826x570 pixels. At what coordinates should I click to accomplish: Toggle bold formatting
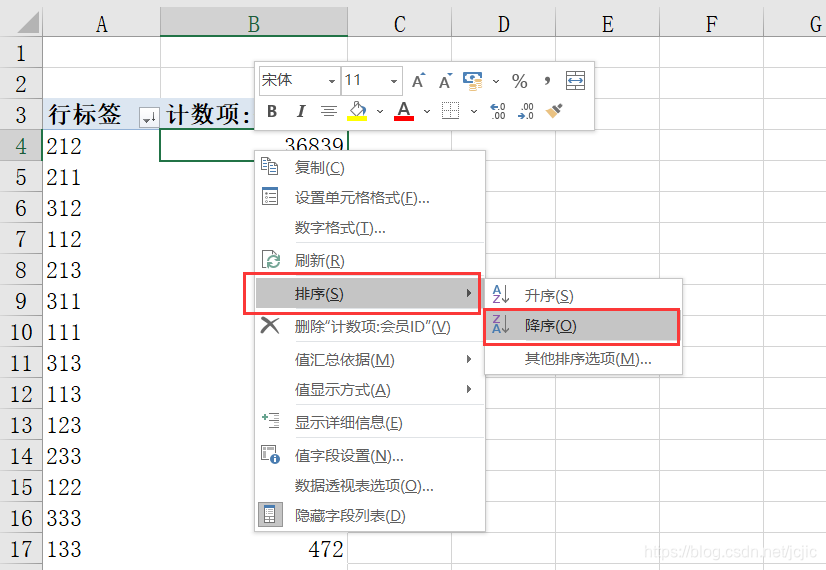(272, 111)
